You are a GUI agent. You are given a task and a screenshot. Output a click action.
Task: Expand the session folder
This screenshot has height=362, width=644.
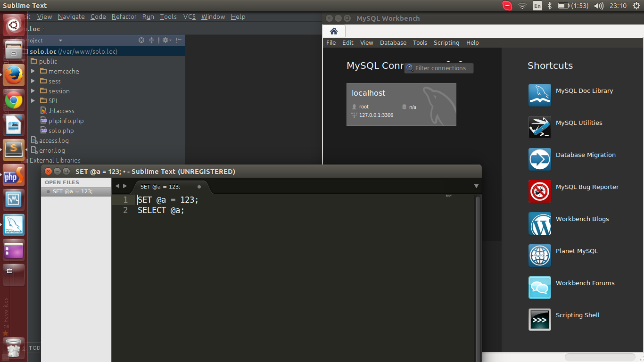pyautogui.click(x=33, y=91)
